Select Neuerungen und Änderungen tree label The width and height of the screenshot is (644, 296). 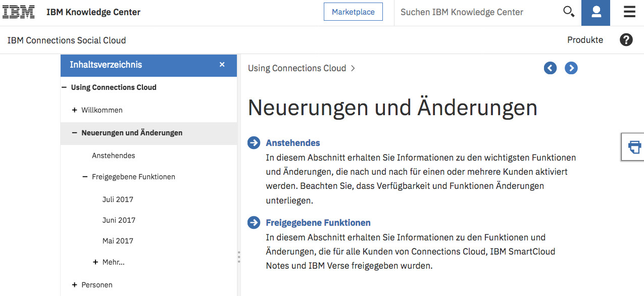point(132,133)
